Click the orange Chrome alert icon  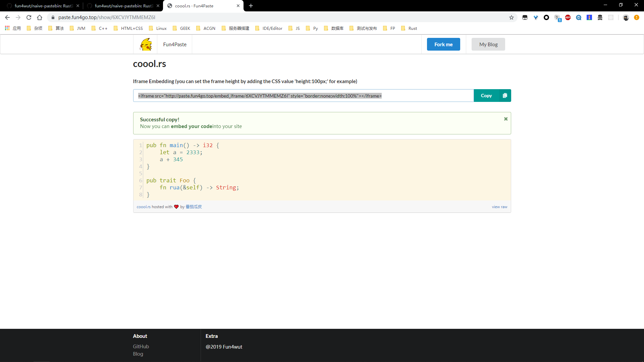tap(637, 17)
